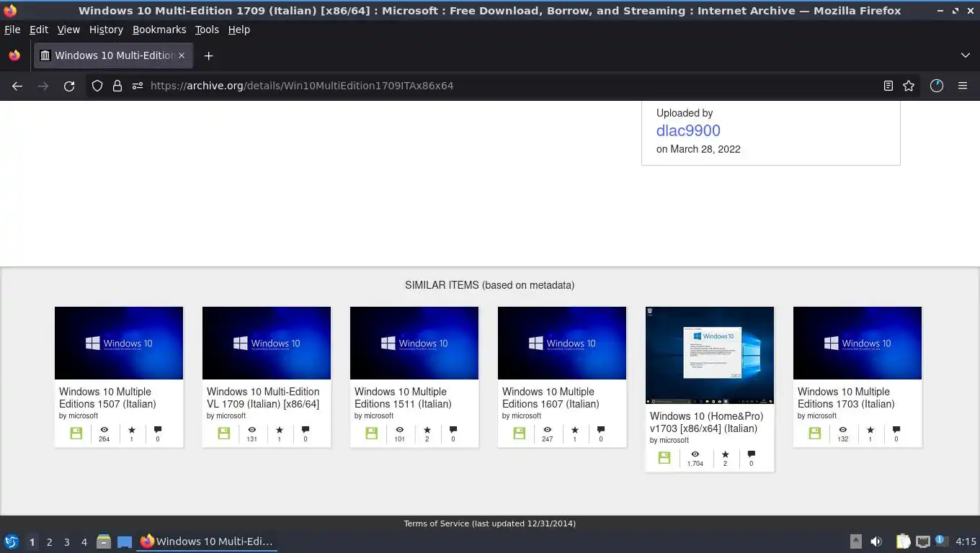
Task: Open the File menu
Action: [x=12, y=30]
